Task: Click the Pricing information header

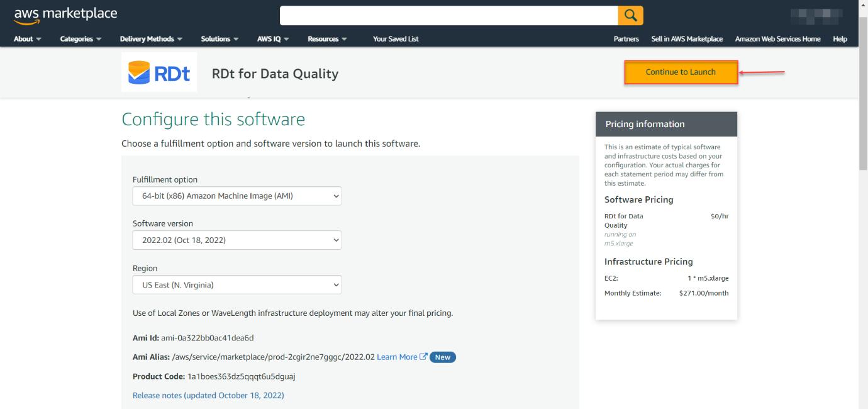Action: click(666, 124)
